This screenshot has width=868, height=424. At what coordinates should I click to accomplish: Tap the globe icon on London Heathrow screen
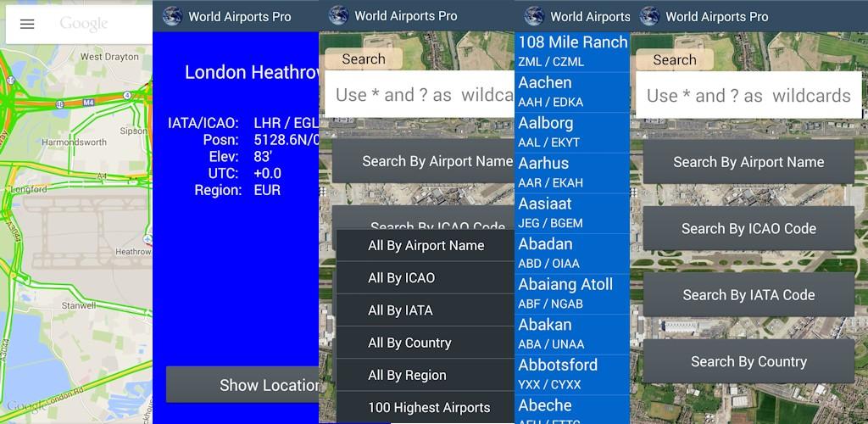(172, 16)
